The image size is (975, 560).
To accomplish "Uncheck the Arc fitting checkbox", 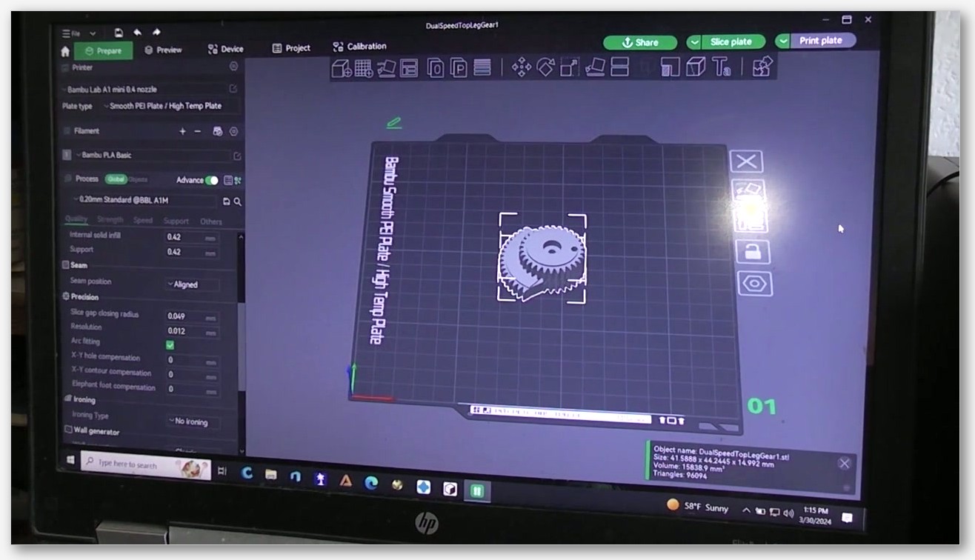I will coord(170,345).
